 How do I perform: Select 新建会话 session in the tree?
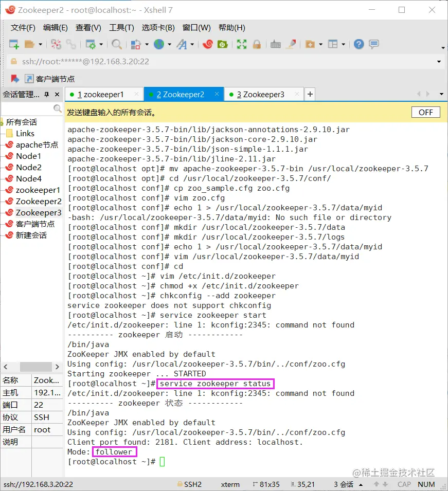point(31,235)
